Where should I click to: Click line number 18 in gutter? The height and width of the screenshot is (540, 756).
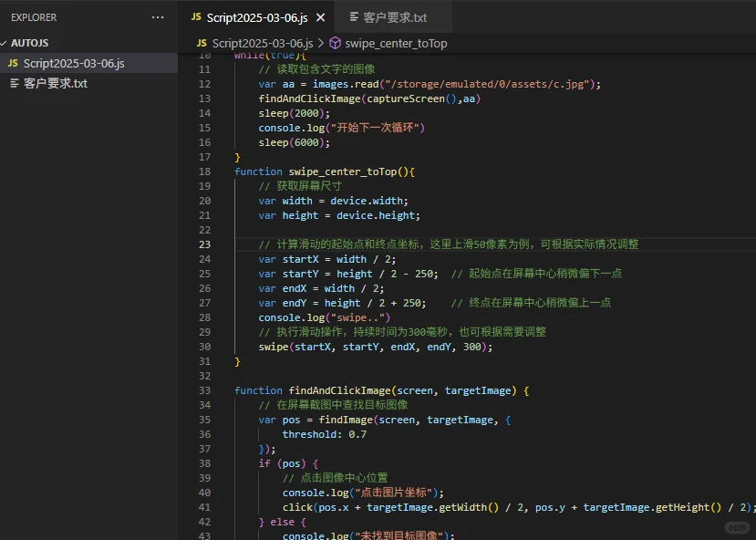205,171
